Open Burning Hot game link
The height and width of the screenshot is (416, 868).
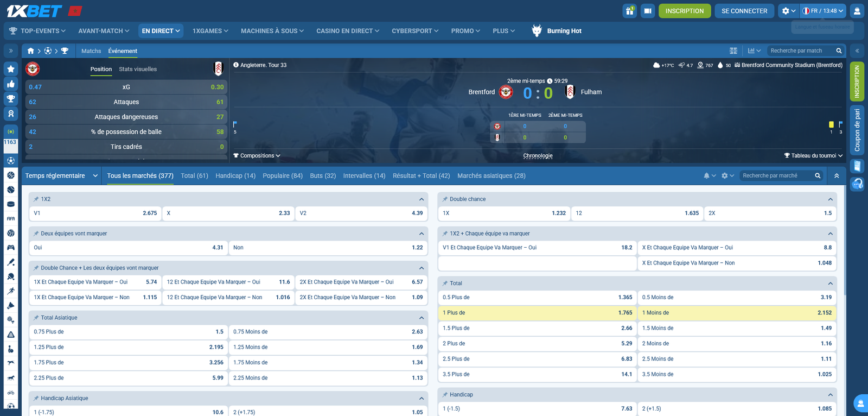(557, 31)
